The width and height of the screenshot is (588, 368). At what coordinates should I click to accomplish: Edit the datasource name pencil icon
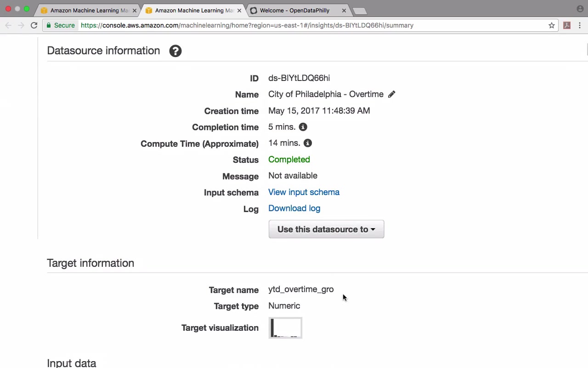391,94
